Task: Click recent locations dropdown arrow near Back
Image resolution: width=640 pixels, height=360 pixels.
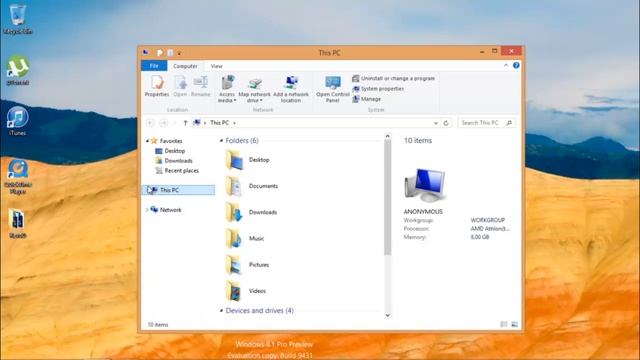Action: point(175,123)
